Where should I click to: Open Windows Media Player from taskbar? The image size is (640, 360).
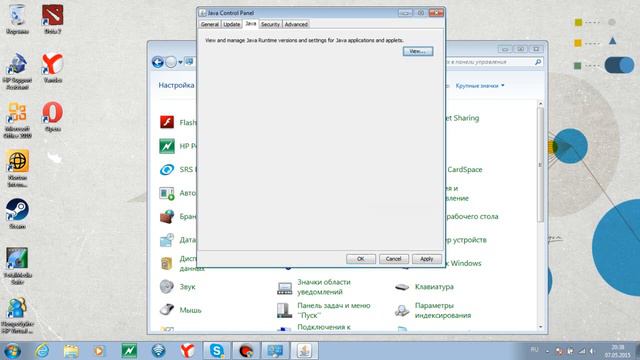click(99, 351)
